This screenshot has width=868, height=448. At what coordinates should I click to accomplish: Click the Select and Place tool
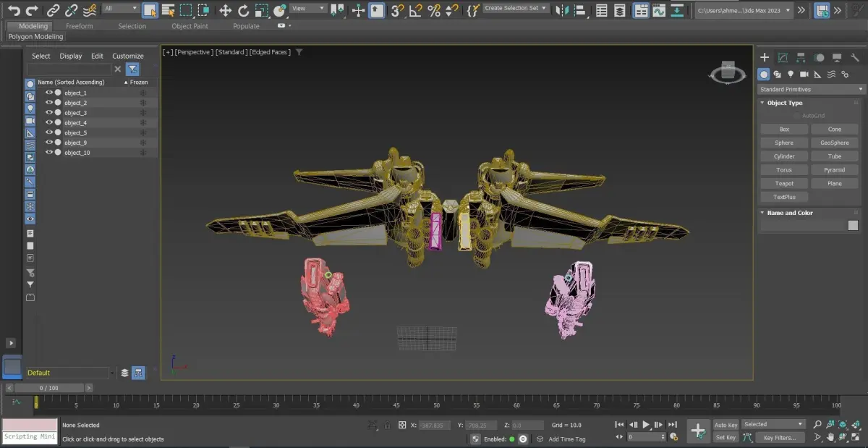coord(280,10)
